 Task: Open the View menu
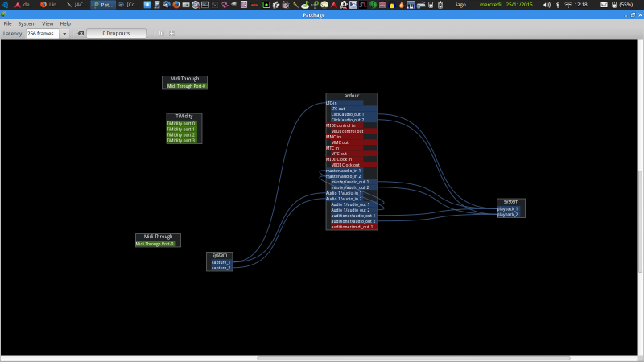tap(47, 23)
